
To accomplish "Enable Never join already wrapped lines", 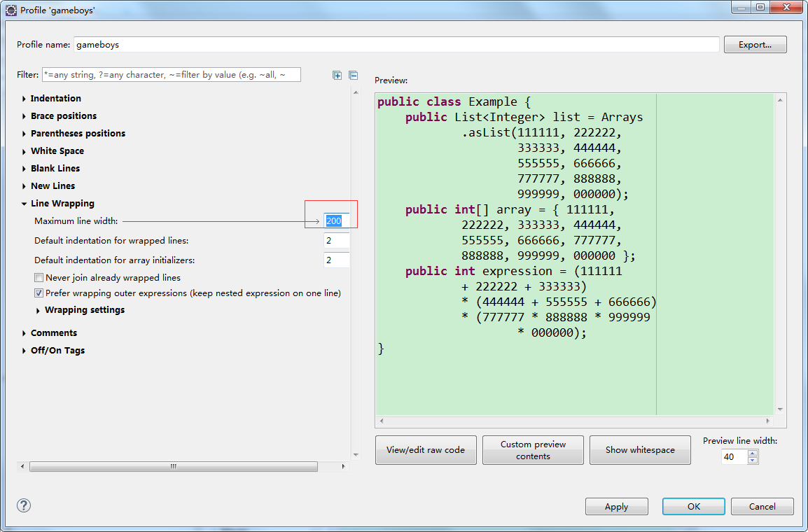I will coord(39,278).
